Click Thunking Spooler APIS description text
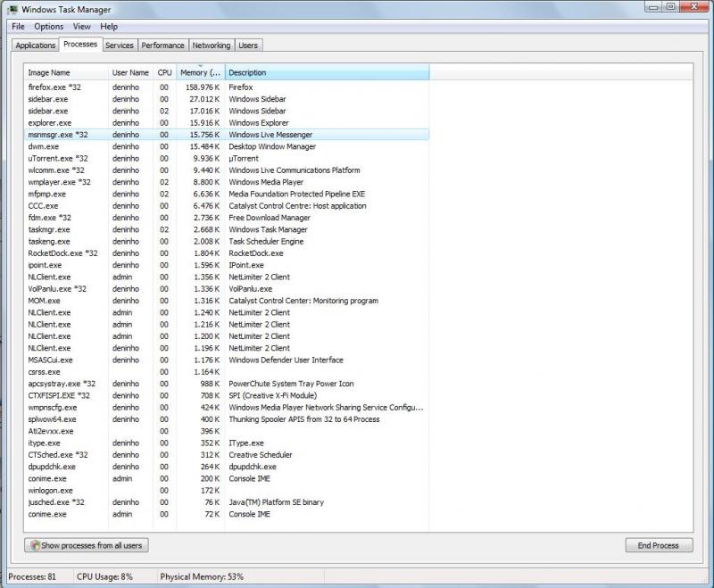Viewport: 714px width, 588px height. (303, 419)
